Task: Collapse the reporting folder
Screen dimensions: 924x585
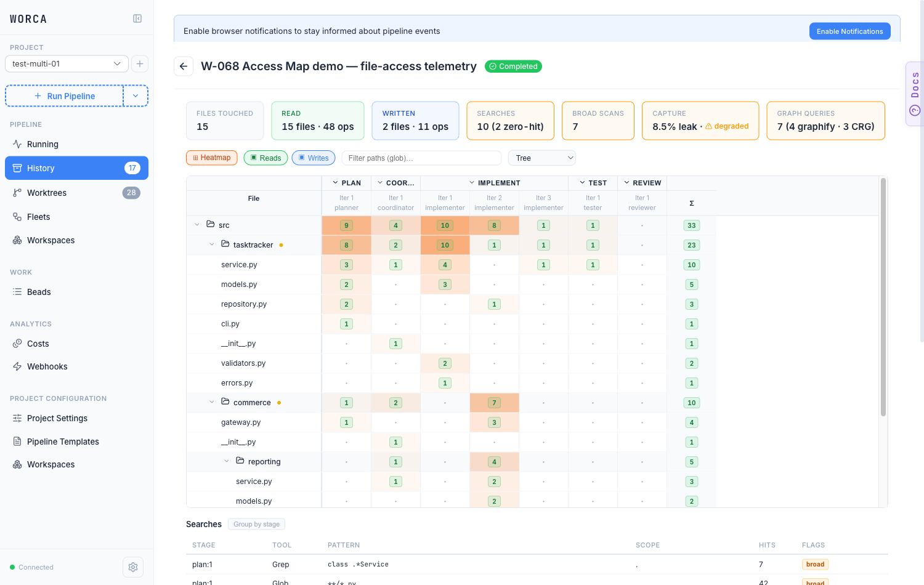Action: (x=227, y=461)
